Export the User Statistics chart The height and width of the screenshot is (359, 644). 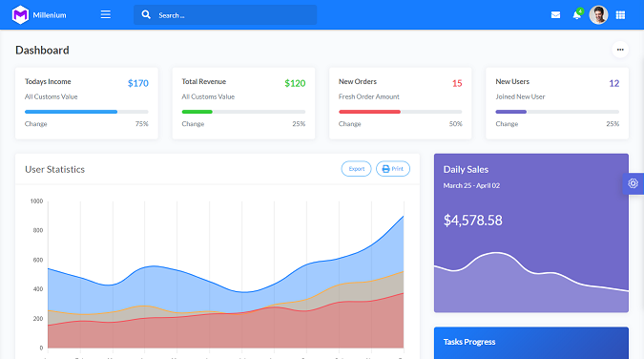pyautogui.click(x=356, y=169)
